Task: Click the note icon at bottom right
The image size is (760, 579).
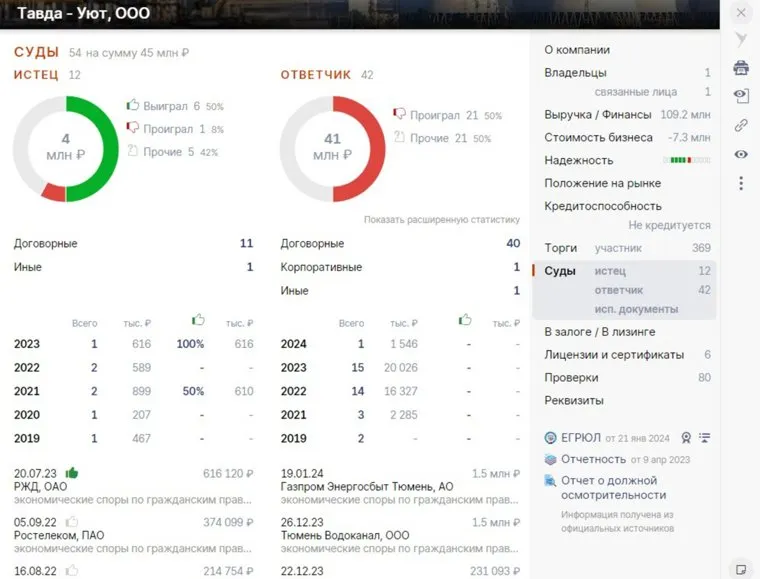Action: click(740, 568)
